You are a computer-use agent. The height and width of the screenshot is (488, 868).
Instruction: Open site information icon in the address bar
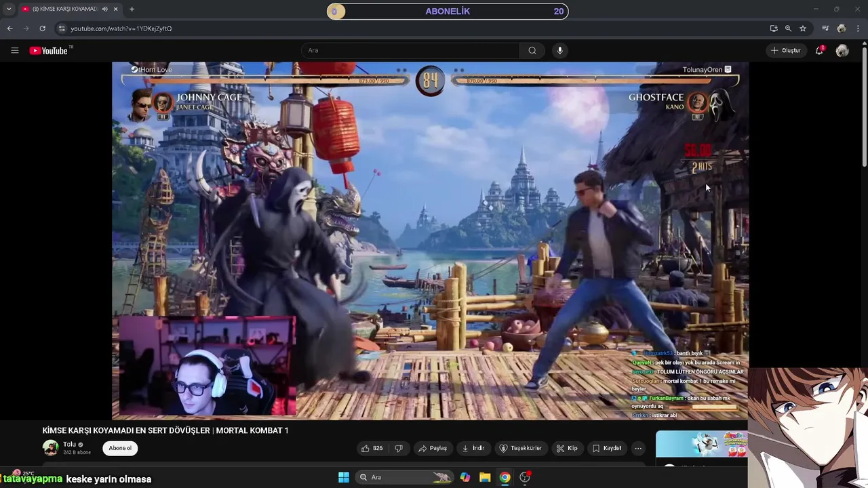(62, 28)
